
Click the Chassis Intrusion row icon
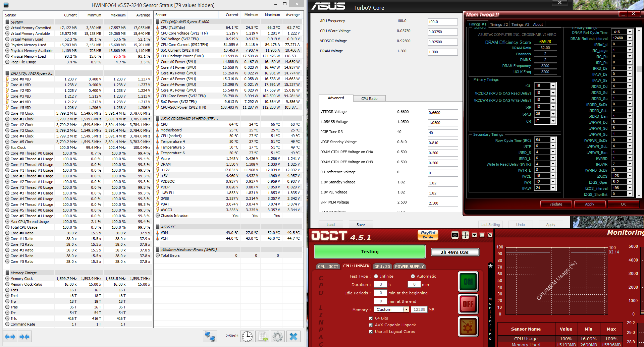(x=158, y=216)
